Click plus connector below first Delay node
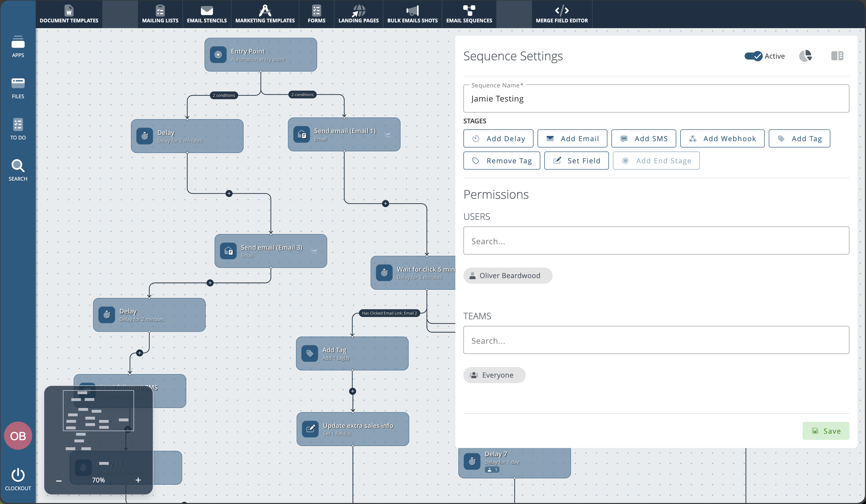 (x=229, y=193)
